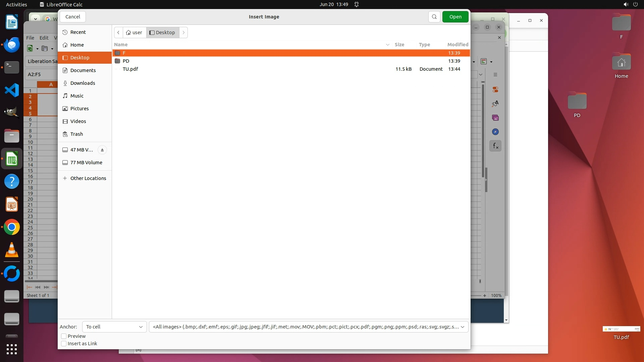This screenshot has width=644, height=362.
Task: Launch Google Chrome from the dock
Action: [x=12, y=227]
